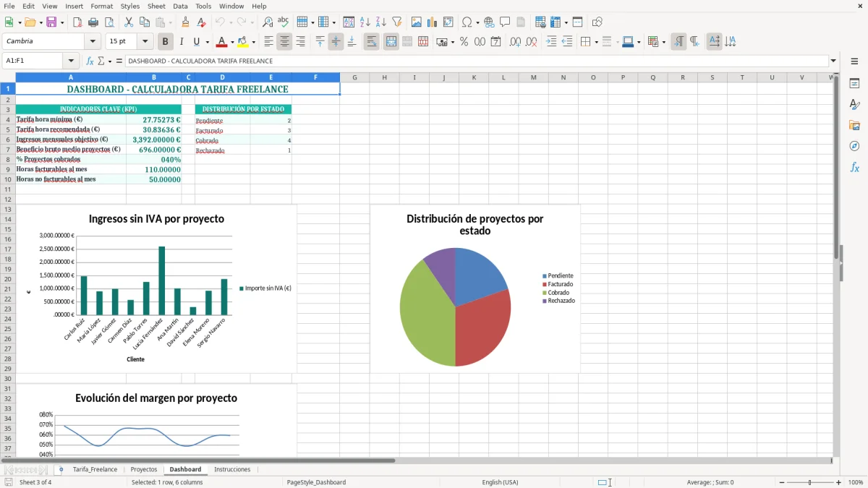Cut selection with the scissors icon
Viewport: 868px width, 488px height.
pyautogui.click(x=129, y=22)
